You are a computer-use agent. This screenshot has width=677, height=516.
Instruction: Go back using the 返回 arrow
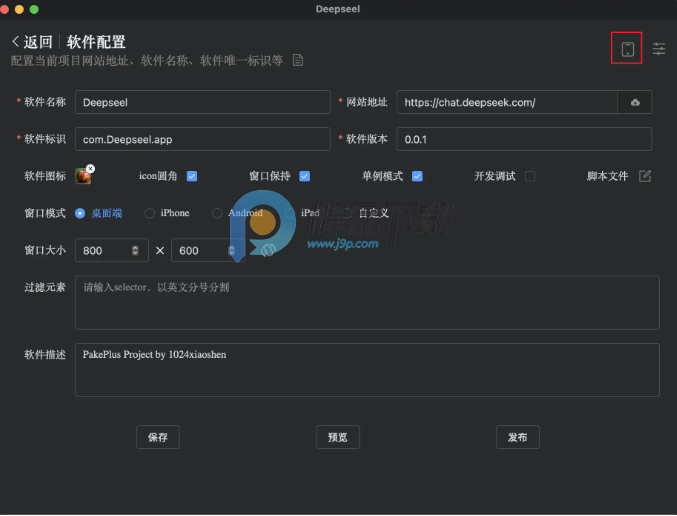click(x=16, y=42)
